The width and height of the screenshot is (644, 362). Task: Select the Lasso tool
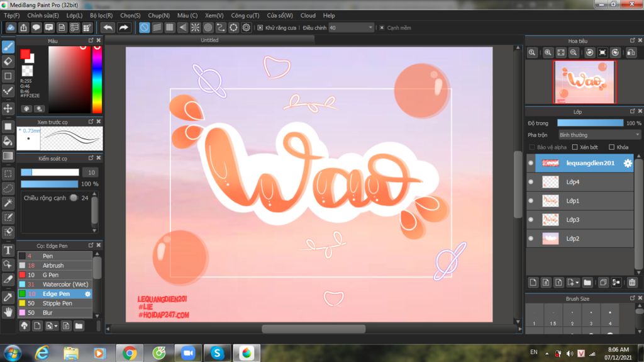[8, 188]
